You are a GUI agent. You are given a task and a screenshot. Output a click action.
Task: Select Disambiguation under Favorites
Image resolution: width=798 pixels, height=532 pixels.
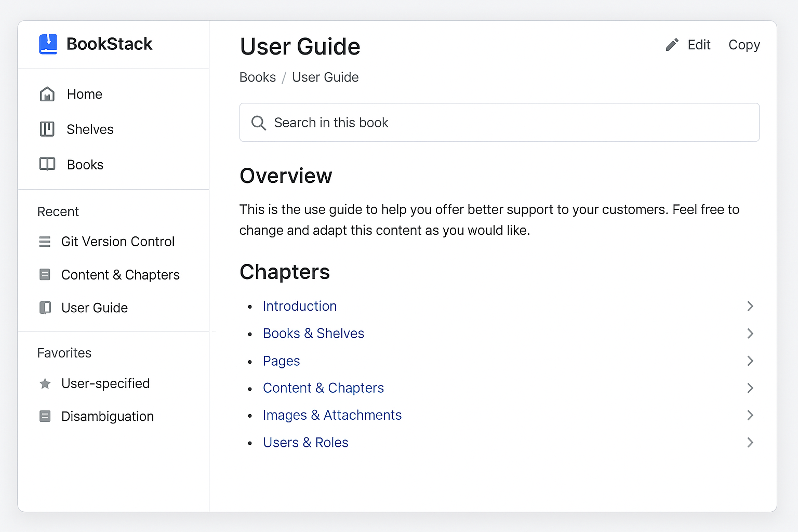pos(107,416)
